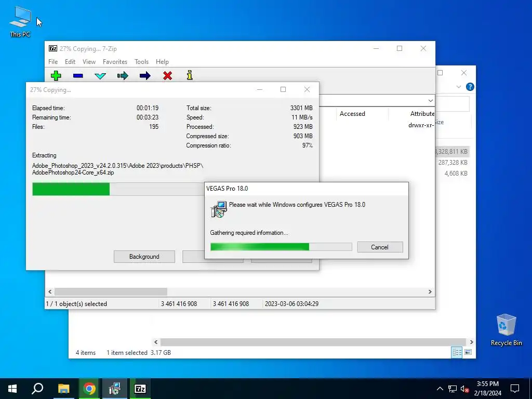Open File Explorer from the taskbar
Screen dimensions: 532x399
63,389
